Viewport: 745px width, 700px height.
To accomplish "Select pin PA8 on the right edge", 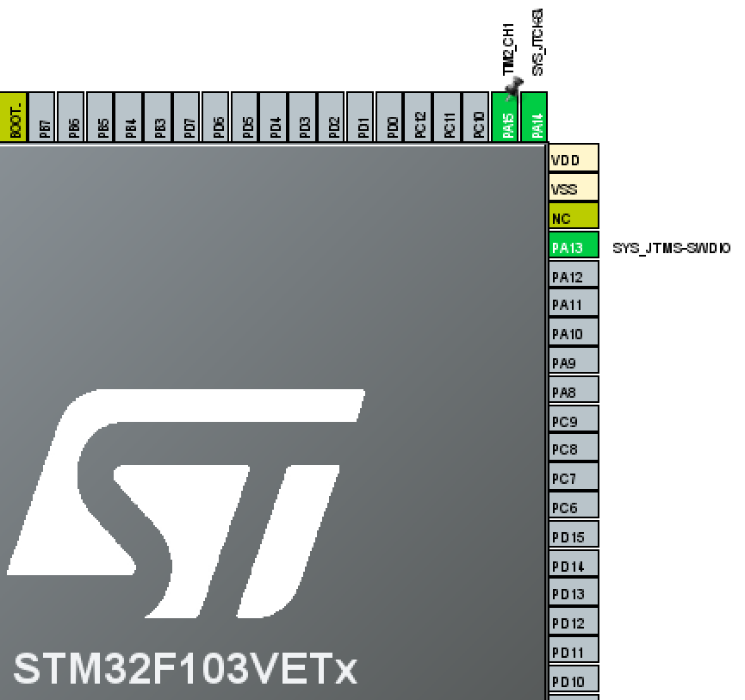I will coord(574,389).
